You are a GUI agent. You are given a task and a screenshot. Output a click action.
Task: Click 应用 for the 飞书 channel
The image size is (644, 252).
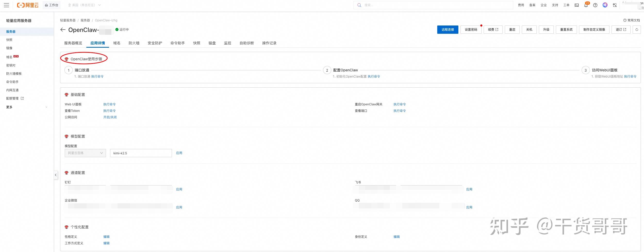[469, 189]
